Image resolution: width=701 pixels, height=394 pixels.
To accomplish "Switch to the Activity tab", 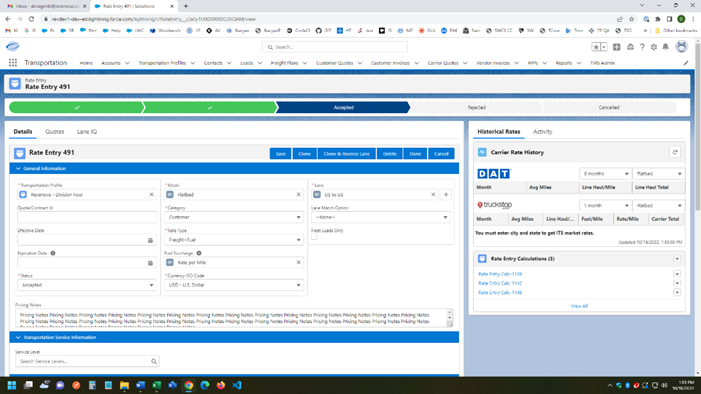I will [x=542, y=132].
